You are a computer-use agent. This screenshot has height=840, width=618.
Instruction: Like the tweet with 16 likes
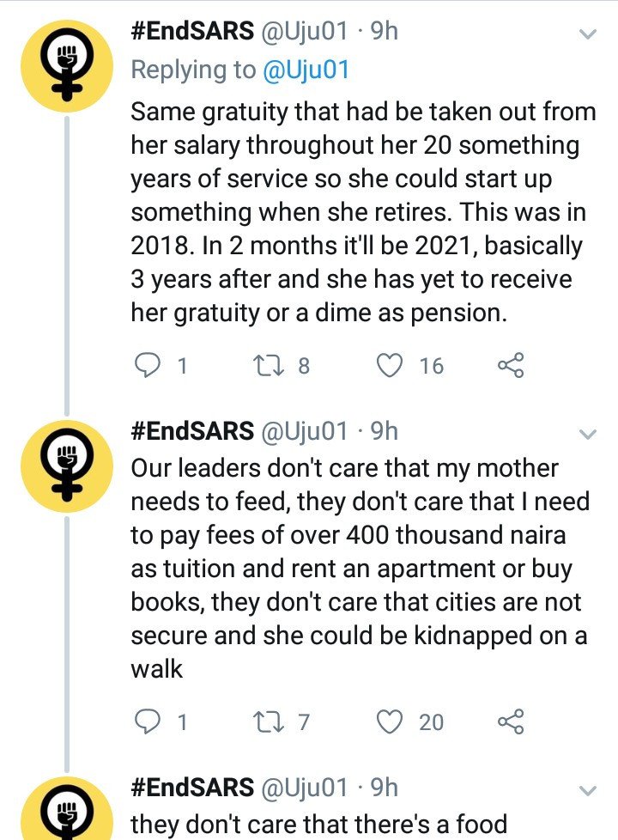pyautogui.click(x=390, y=365)
